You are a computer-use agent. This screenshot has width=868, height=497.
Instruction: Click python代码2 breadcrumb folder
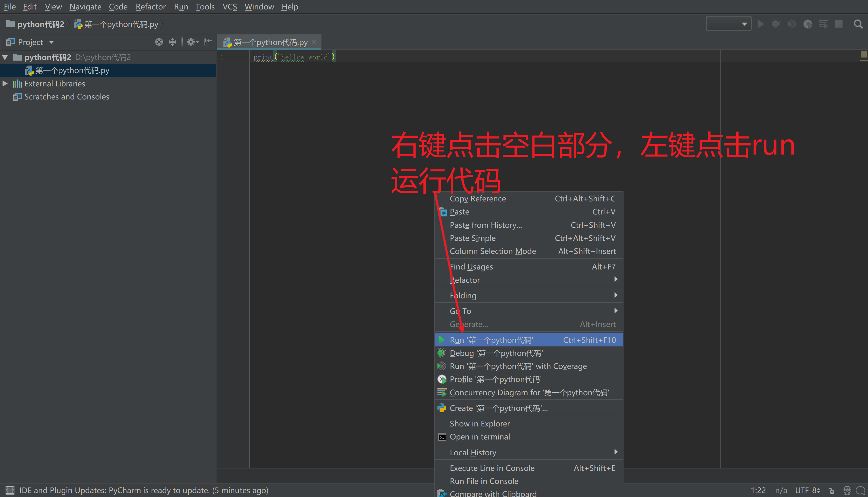point(36,24)
